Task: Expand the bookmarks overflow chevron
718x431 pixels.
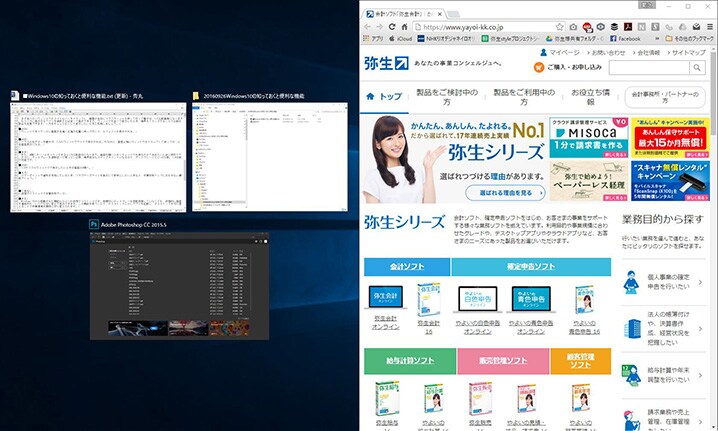Action: pos(657,39)
